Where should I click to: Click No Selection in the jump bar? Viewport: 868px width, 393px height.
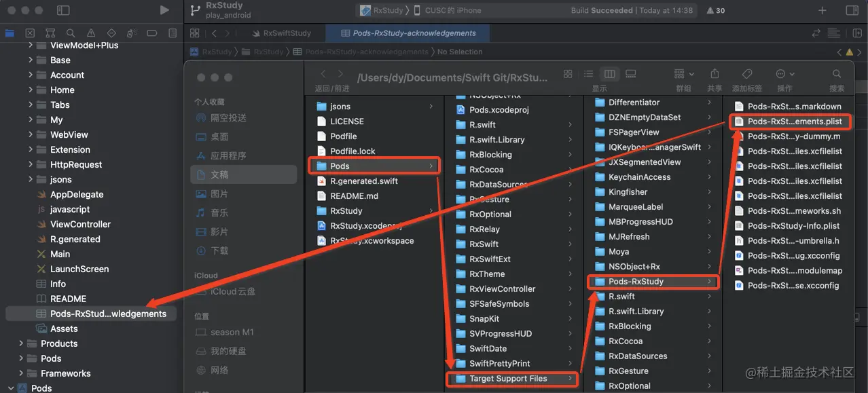460,52
